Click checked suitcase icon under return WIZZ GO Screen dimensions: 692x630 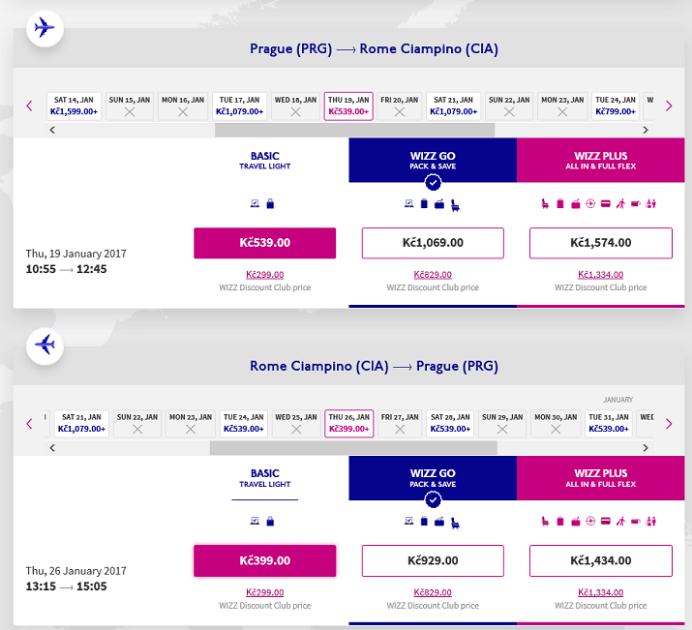439,521
